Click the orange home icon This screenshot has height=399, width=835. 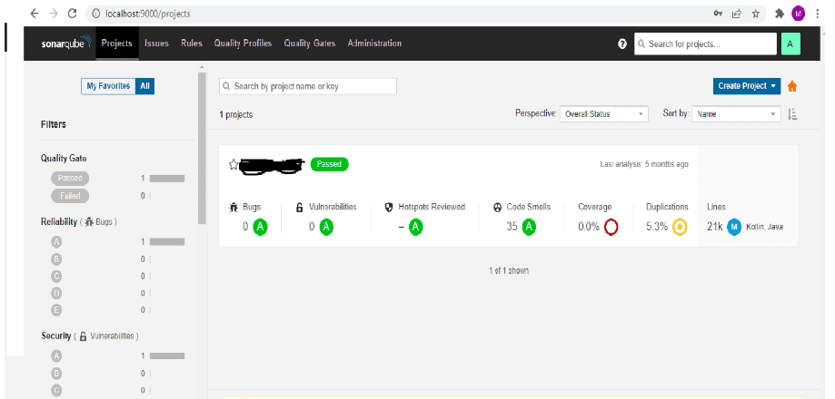pos(792,86)
